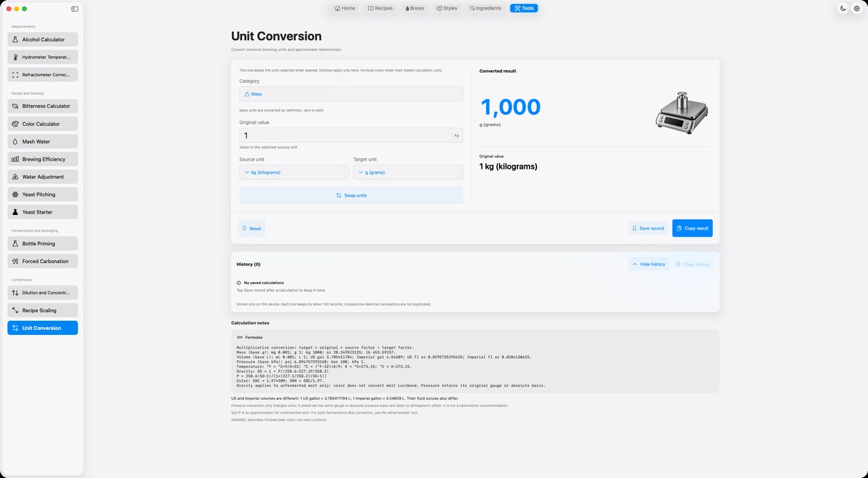Viewport: 868px width, 478px height.
Task: Click the Original value input field
Action: click(x=351, y=136)
